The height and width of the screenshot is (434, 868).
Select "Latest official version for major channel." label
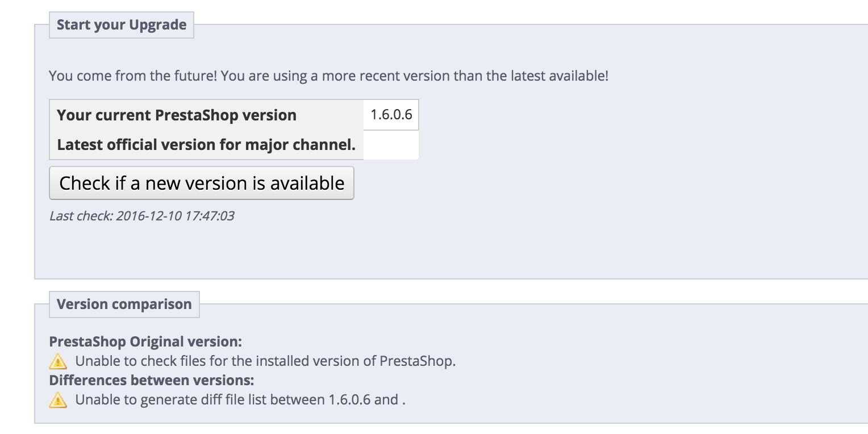pyautogui.click(x=206, y=145)
